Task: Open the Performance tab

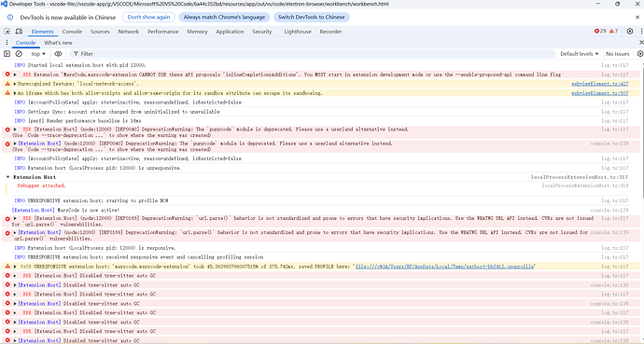Action: click(x=163, y=32)
